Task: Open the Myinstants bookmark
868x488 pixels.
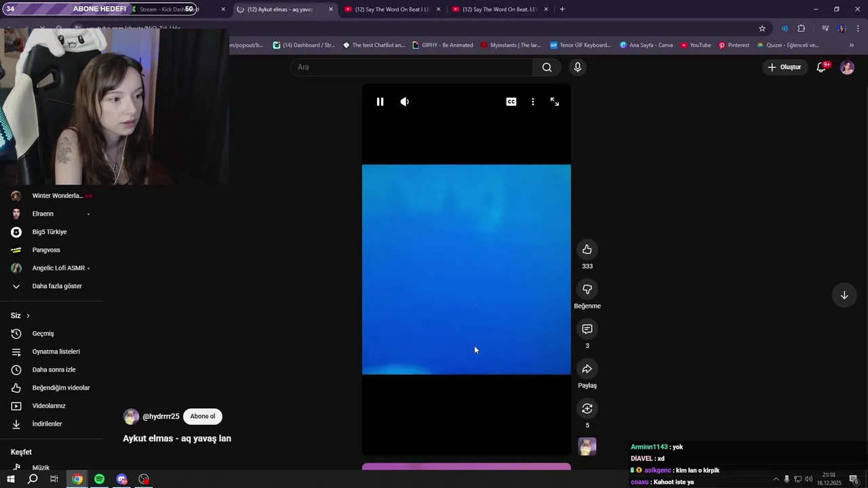Action: (x=511, y=45)
